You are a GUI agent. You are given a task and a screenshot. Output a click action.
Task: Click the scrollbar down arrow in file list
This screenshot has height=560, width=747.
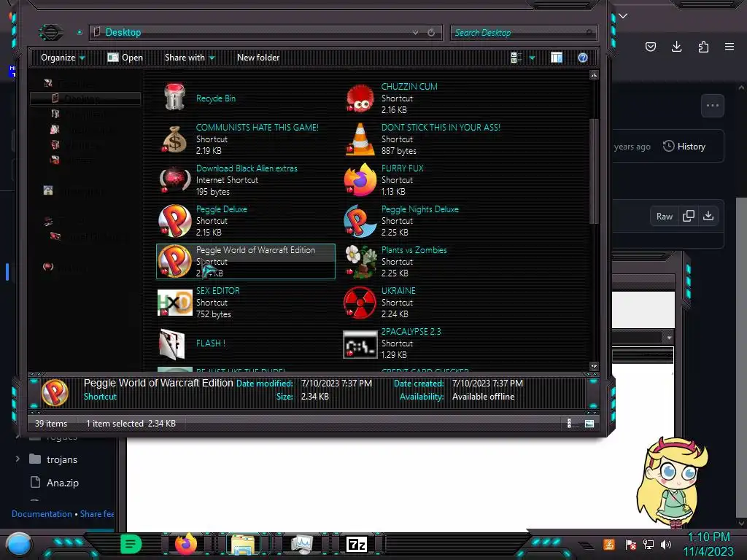tap(594, 367)
